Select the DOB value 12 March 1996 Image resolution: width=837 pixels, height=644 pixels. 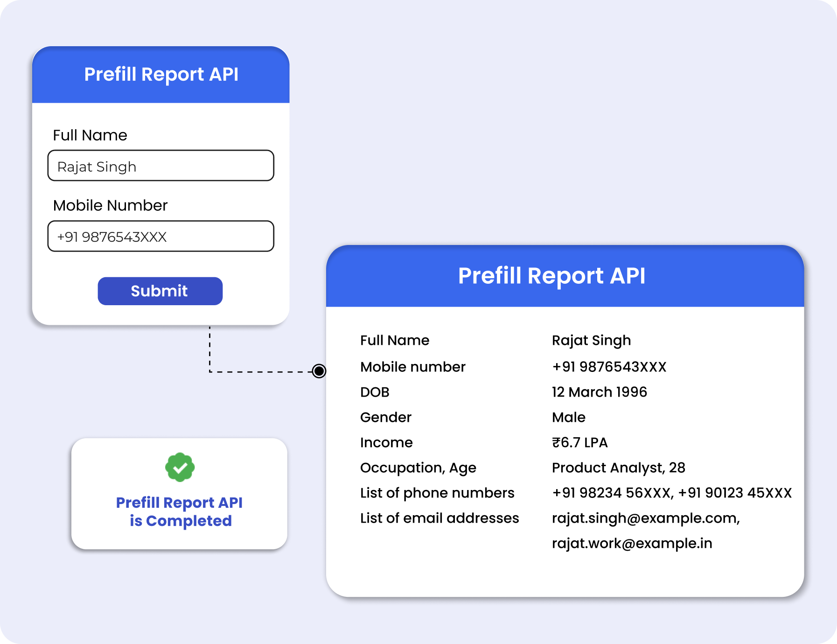coord(599,392)
